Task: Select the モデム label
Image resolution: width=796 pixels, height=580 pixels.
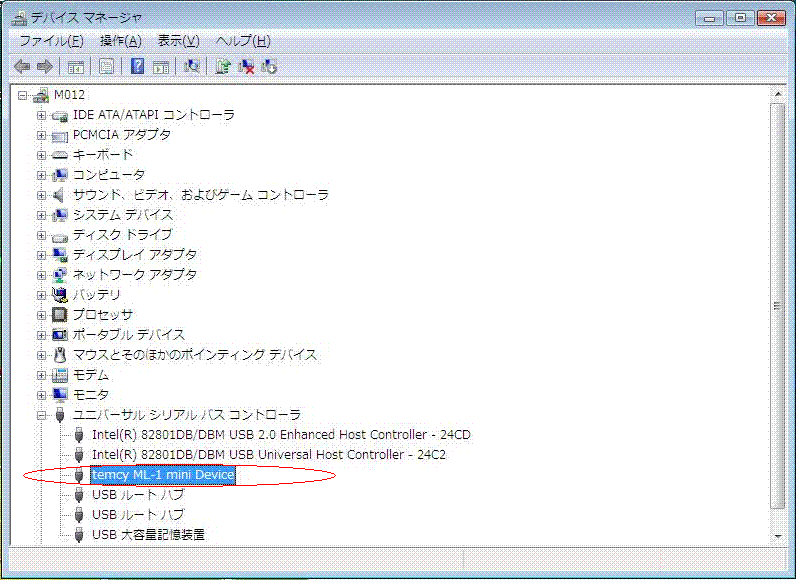Action: [x=90, y=375]
